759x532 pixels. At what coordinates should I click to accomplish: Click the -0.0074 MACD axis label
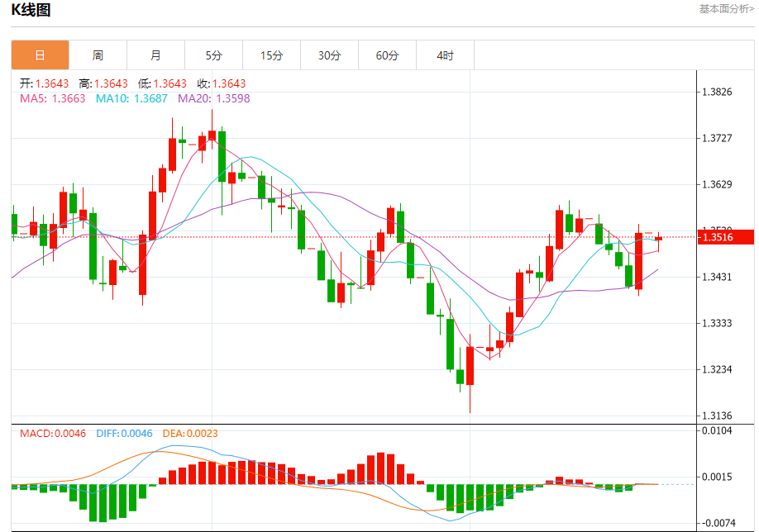[718, 523]
